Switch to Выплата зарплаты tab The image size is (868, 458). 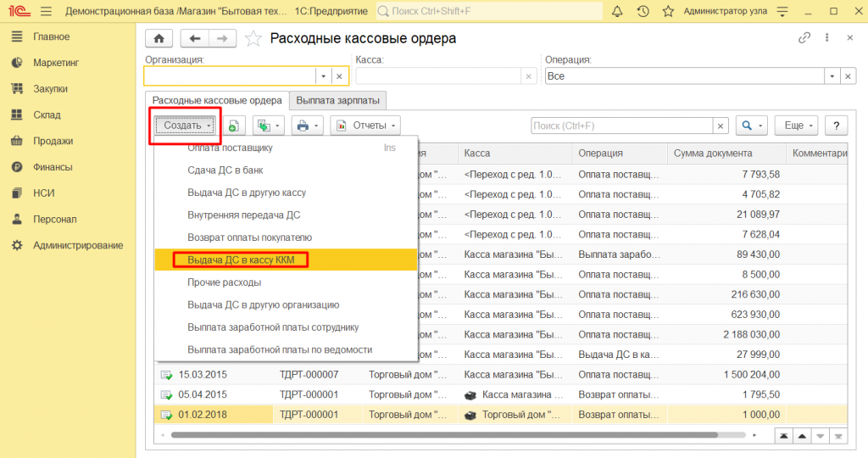pos(337,100)
